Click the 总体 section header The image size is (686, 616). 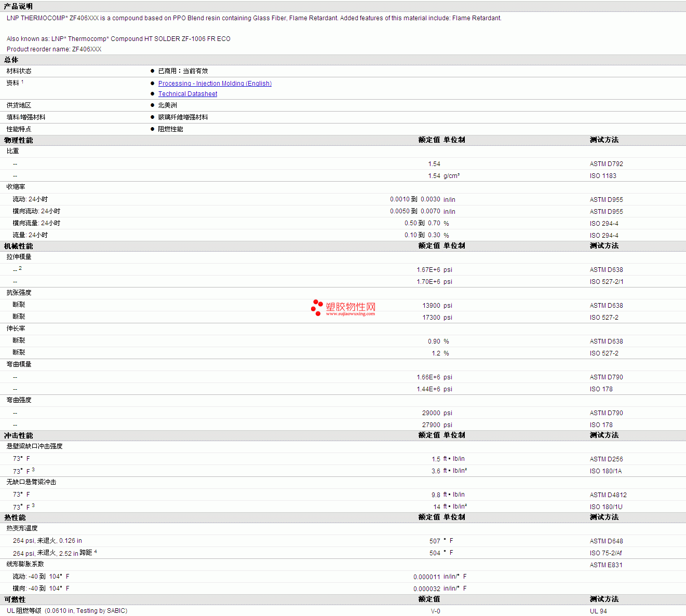click(11, 60)
